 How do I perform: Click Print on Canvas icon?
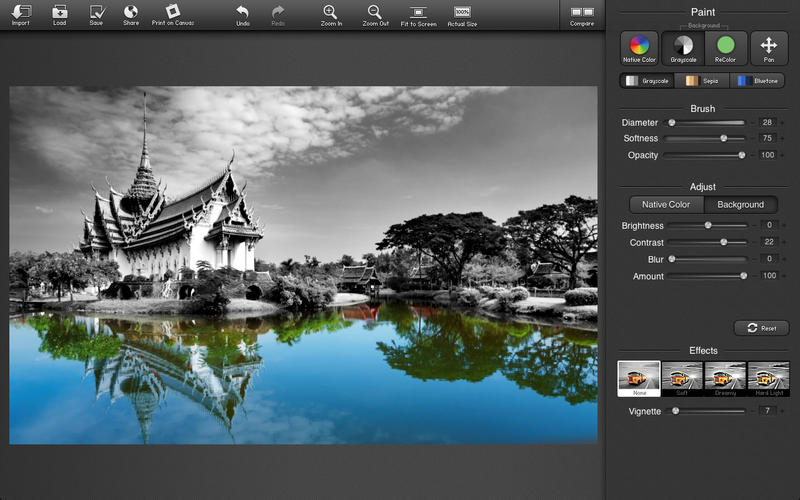click(x=173, y=14)
